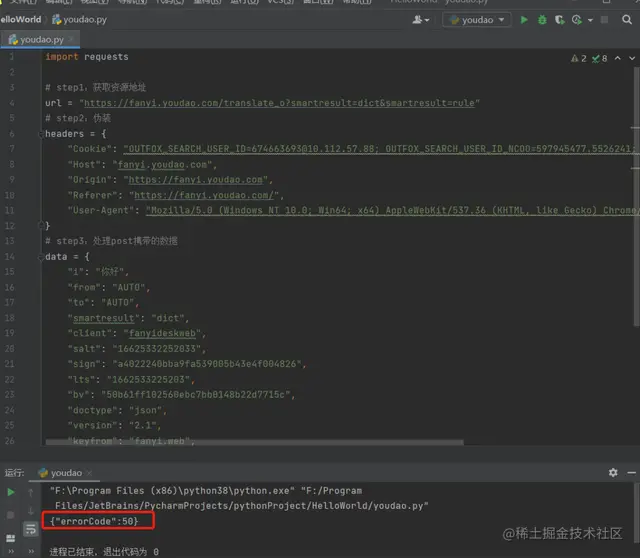Screen dimensions: 640x558
Task: Click the "bv" value string
Action: (x=196, y=394)
